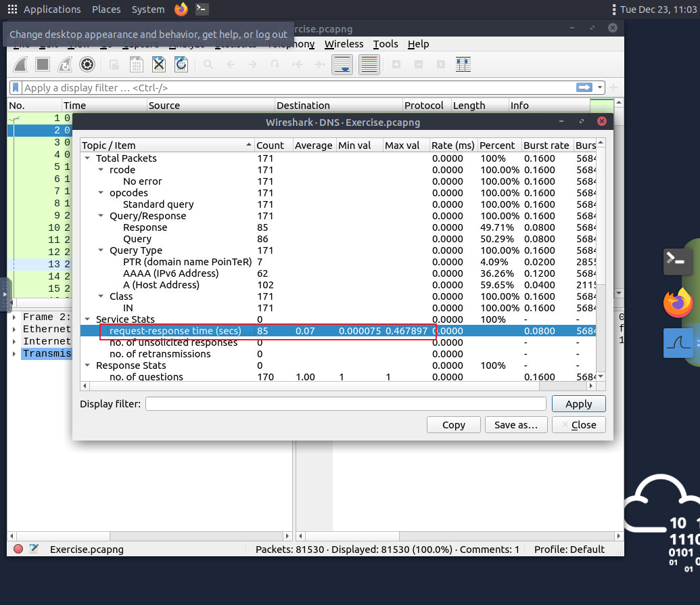Jump to the first packet icon

click(x=298, y=65)
